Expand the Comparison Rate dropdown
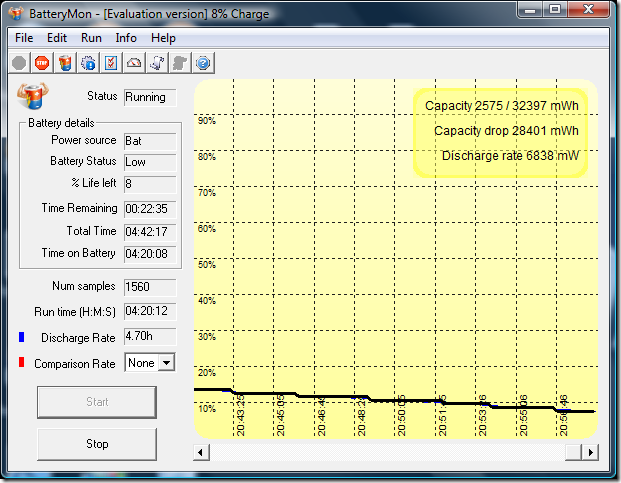 click(166, 363)
